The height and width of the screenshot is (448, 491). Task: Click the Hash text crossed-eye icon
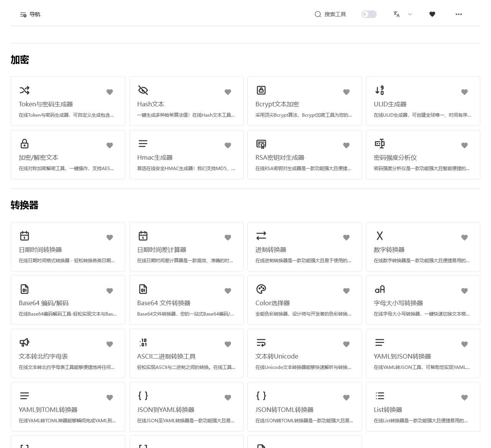pos(143,90)
